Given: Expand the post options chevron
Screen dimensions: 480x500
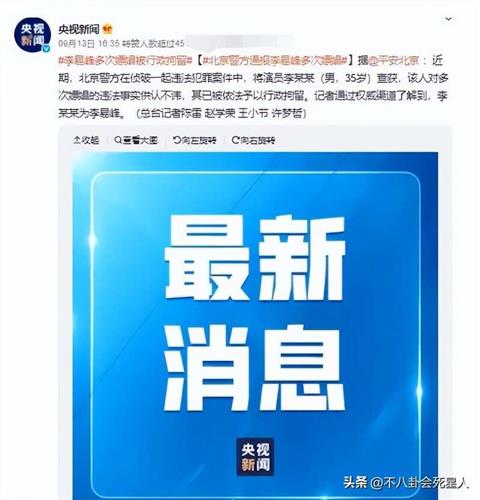Looking at the screenshot, I should (x=449, y=19).
